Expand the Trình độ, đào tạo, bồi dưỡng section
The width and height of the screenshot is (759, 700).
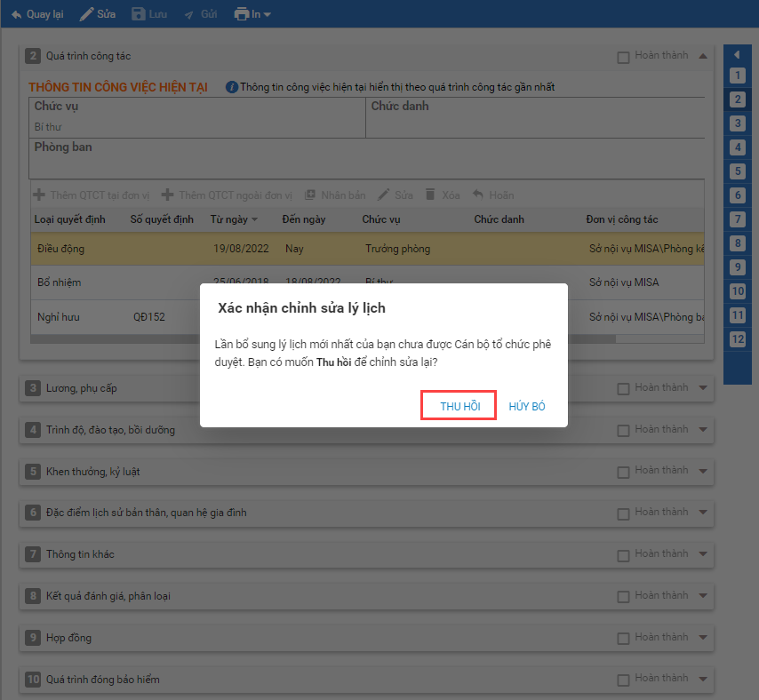tap(703, 430)
